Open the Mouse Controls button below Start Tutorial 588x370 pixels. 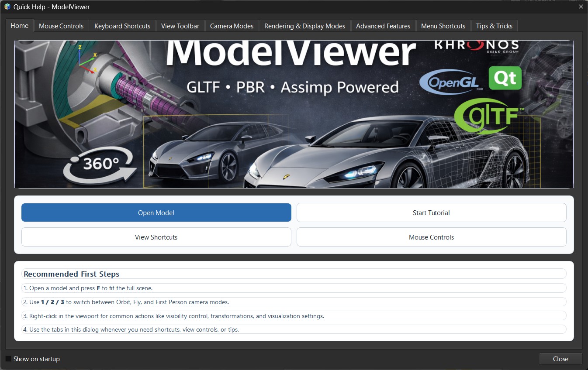[431, 237]
